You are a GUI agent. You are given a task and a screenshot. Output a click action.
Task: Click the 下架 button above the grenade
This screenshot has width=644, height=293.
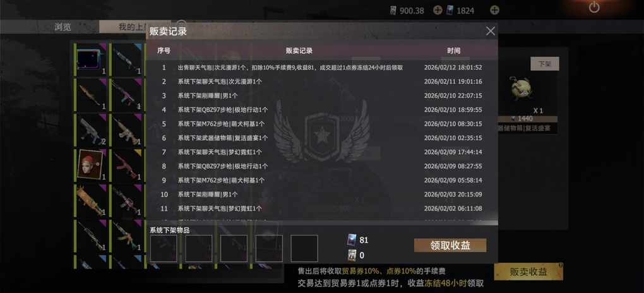click(545, 64)
